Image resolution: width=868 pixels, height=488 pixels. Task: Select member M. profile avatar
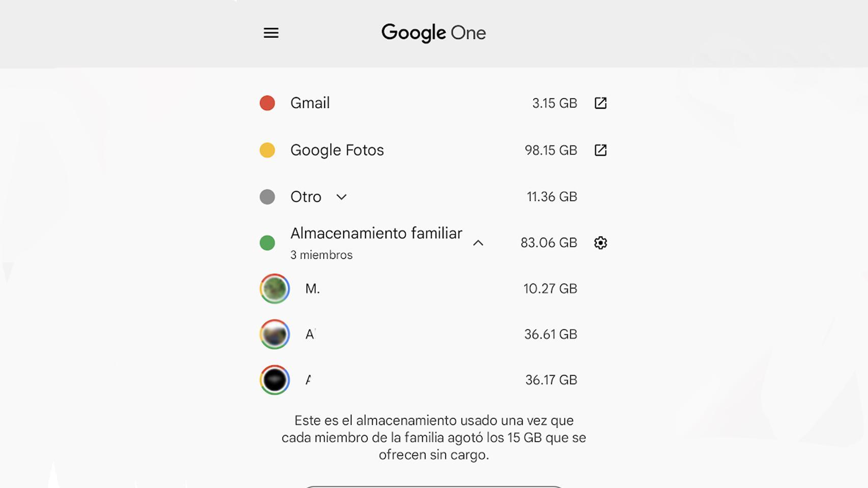(x=274, y=289)
